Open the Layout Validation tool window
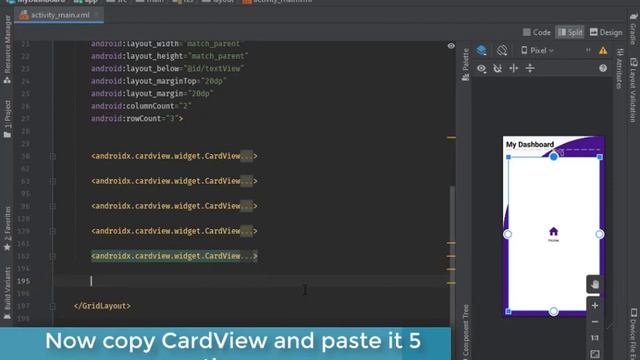This screenshot has width=640, height=360. click(x=633, y=90)
